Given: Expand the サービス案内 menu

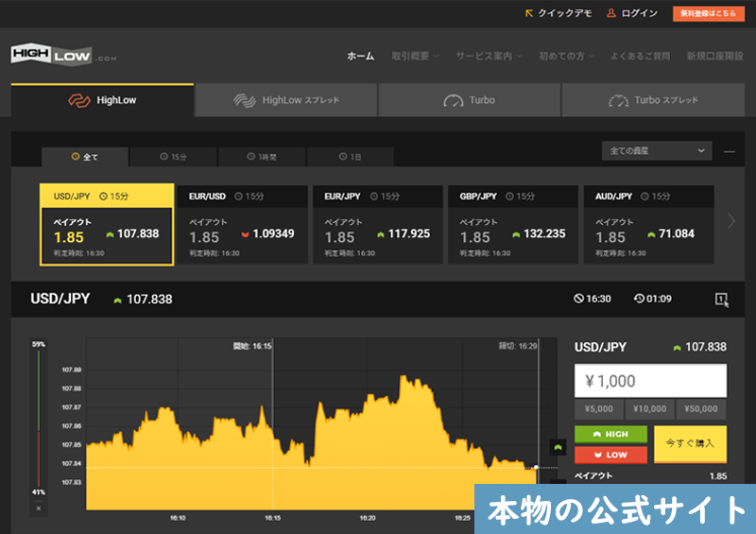Looking at the screenshot, I should pyautogui.click(x=490, y=56).
